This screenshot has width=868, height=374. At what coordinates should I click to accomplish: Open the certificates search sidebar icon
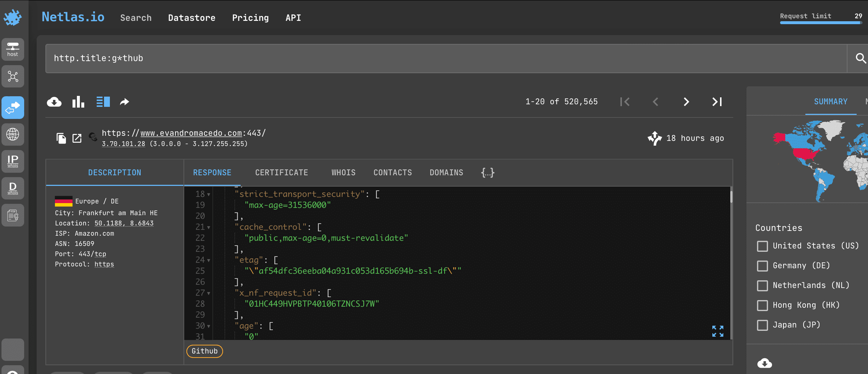pyautogui.click(x=13, y=216)
